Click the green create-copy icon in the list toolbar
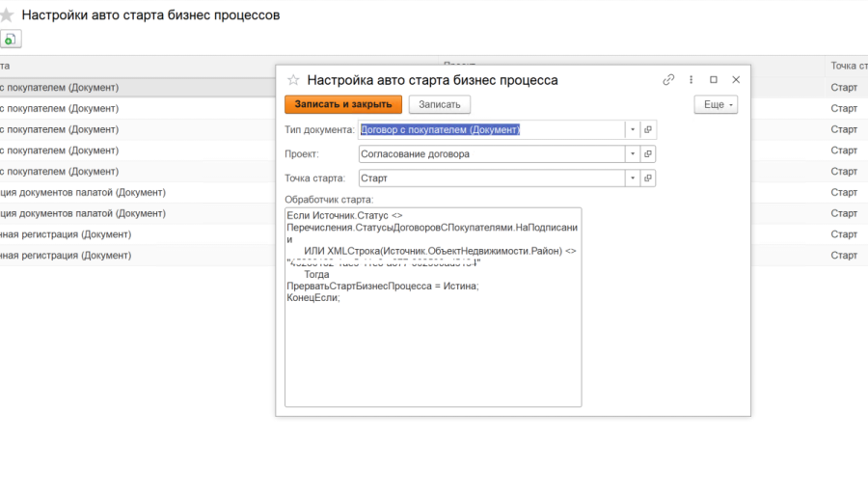 10,40
